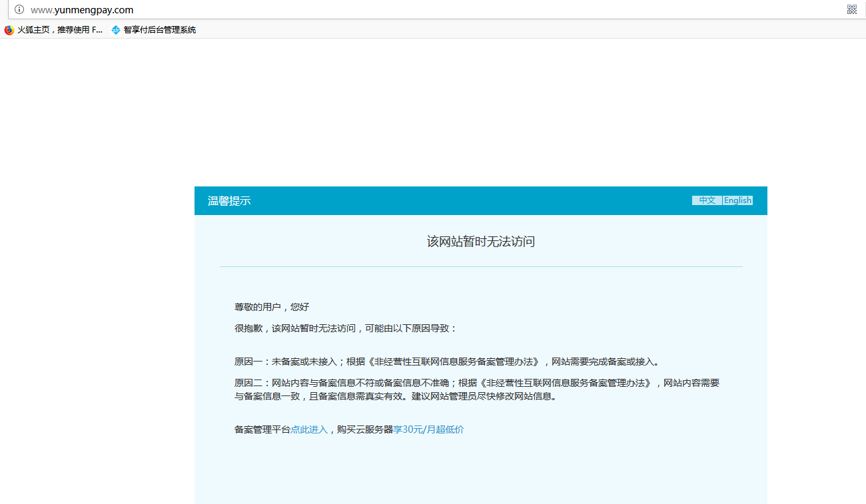Click the site information icon in address bar

19,9
